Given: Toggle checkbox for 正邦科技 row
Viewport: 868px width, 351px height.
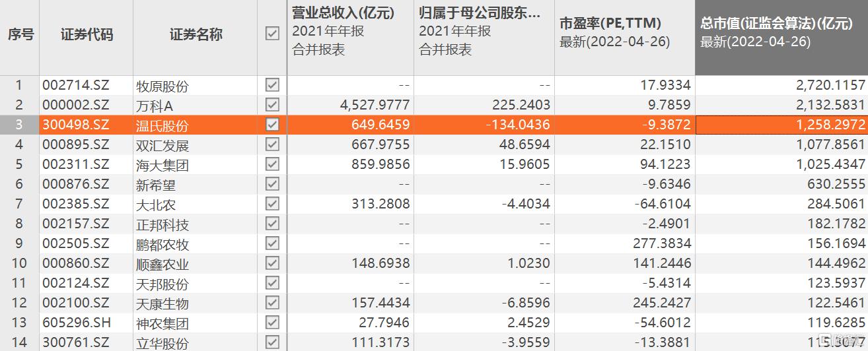Looking at the screenshot, I should pos(272,224).
